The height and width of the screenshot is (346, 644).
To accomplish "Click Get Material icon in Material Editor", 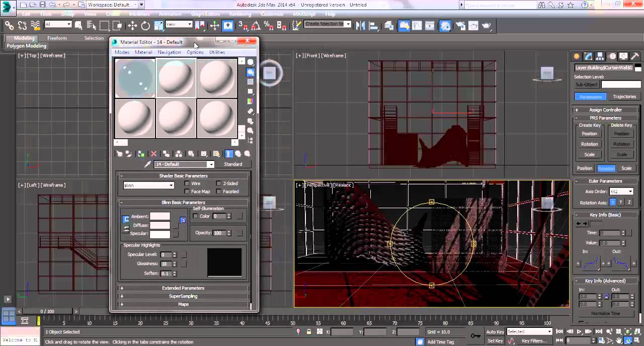I will 119,154.
